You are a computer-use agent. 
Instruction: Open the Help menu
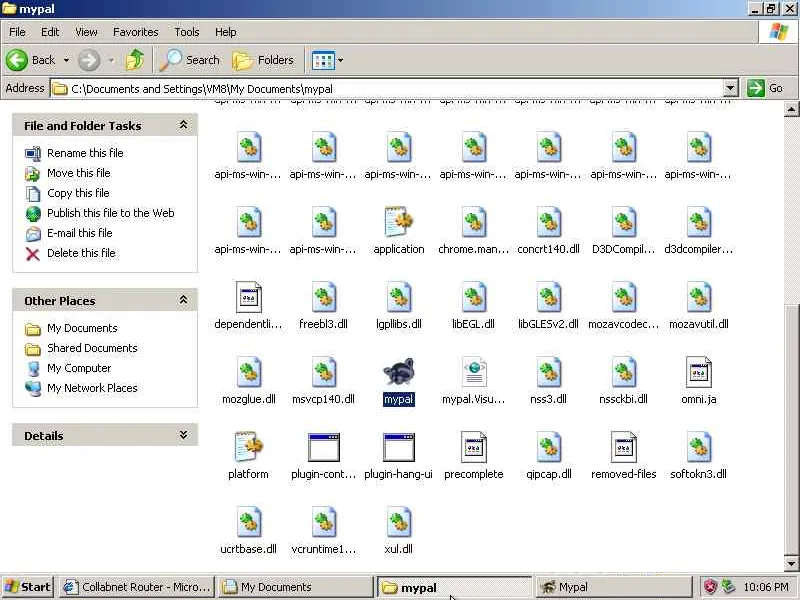click(x=226, y=32)
